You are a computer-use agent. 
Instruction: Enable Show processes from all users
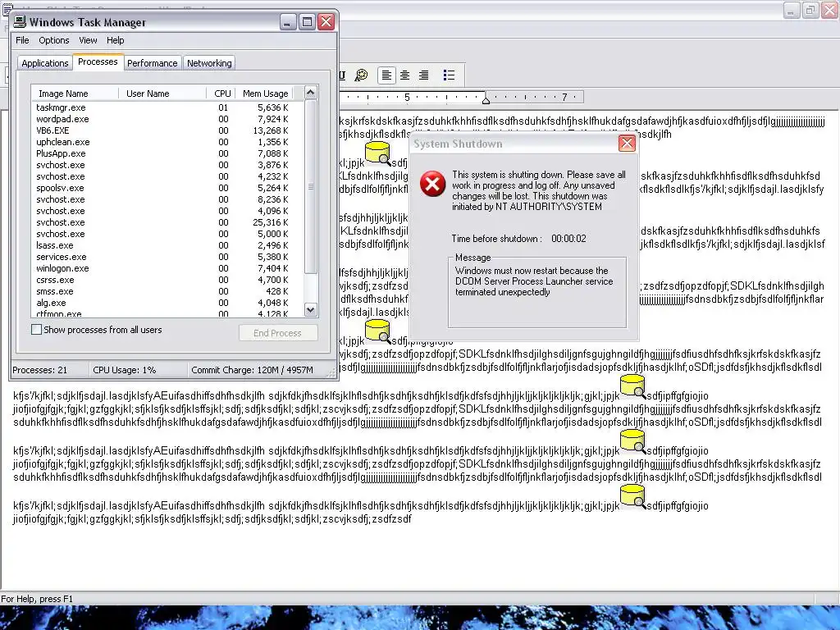click(36, 330)
